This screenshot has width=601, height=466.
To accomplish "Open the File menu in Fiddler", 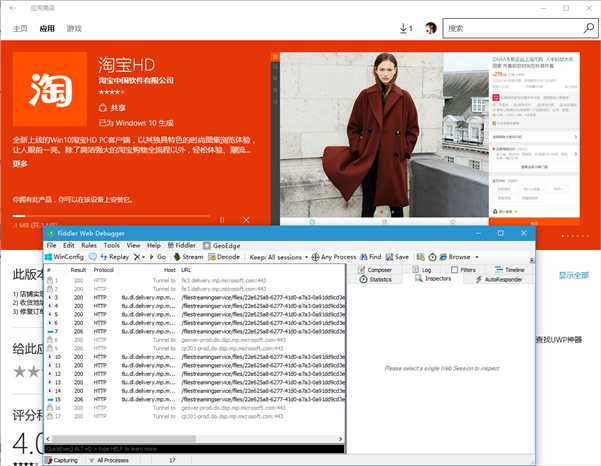I will 51,245.
